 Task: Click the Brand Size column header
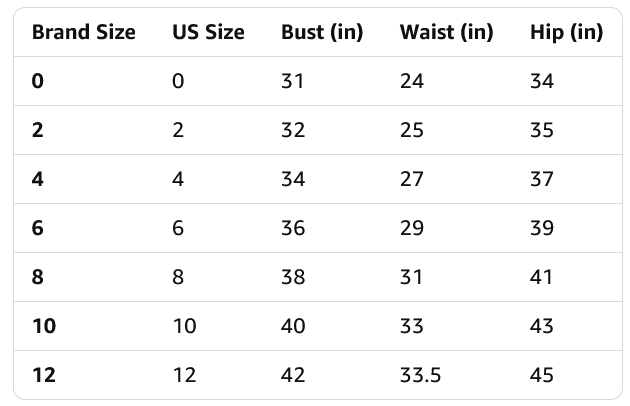tap(84, 32)
